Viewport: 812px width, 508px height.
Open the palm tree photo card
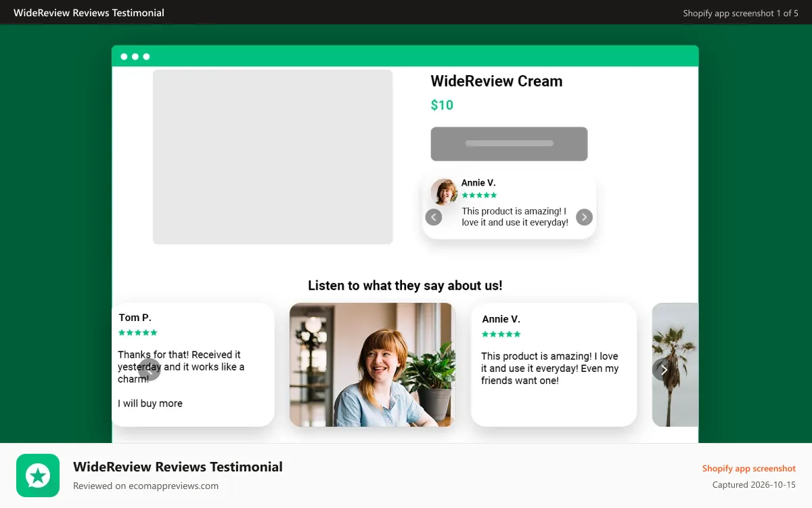click(675, 364)
